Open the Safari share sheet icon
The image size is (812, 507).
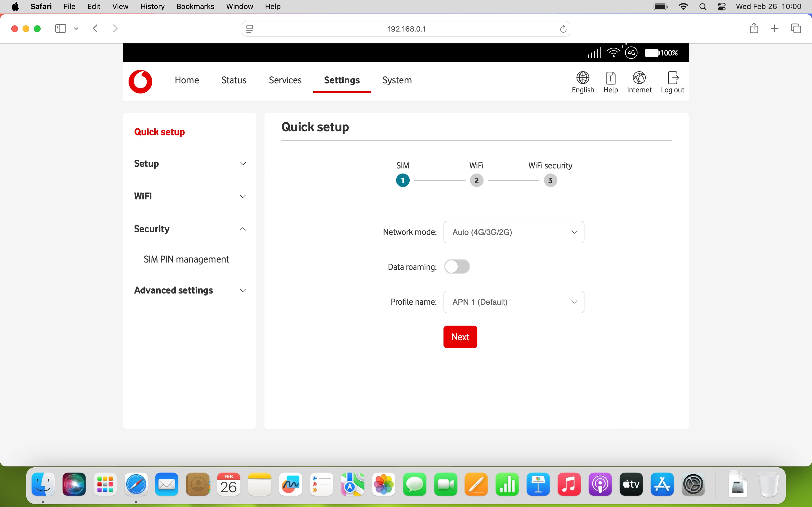[754, 28]
